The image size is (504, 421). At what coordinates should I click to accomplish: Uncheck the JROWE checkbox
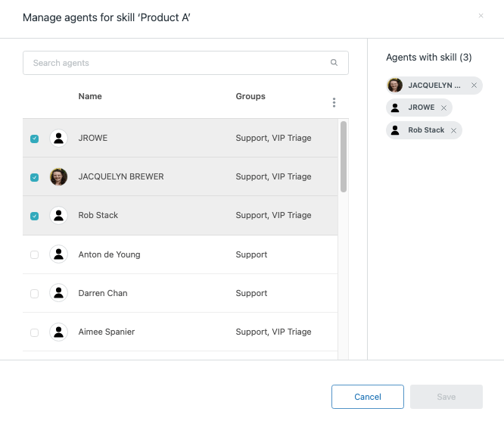click(34, 139)
